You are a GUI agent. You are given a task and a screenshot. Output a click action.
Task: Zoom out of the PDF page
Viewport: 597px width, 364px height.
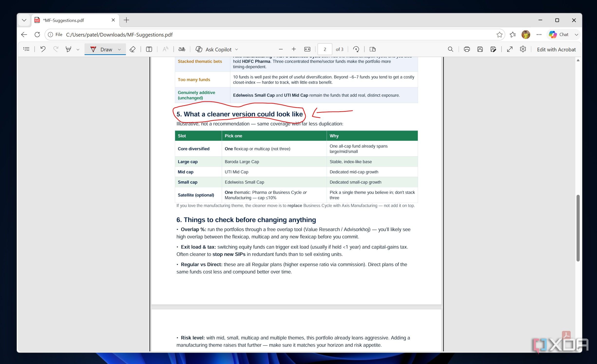(281, 49)
